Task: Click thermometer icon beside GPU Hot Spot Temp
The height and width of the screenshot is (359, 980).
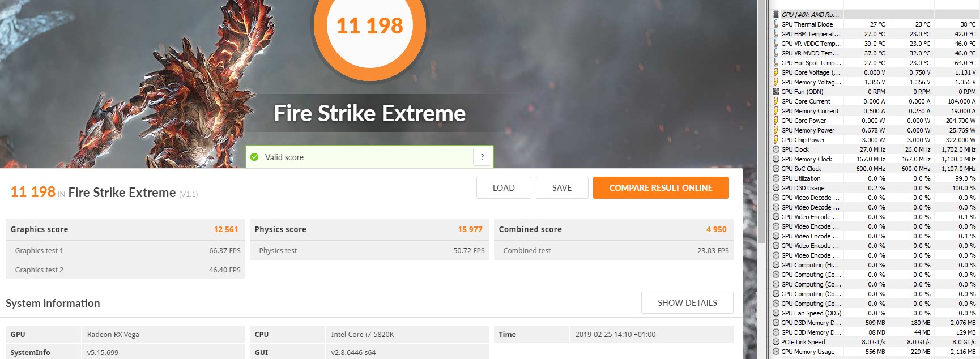Action: (x=776, y=63)
